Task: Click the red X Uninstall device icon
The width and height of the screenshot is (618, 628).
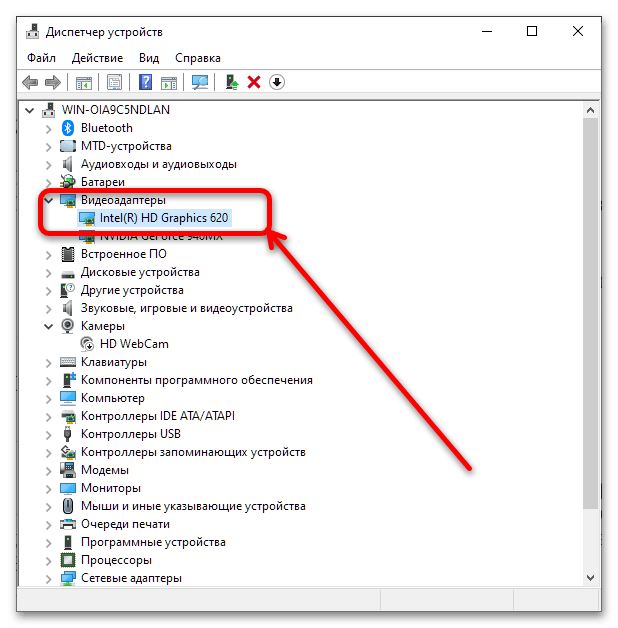Action: point(254,83)
